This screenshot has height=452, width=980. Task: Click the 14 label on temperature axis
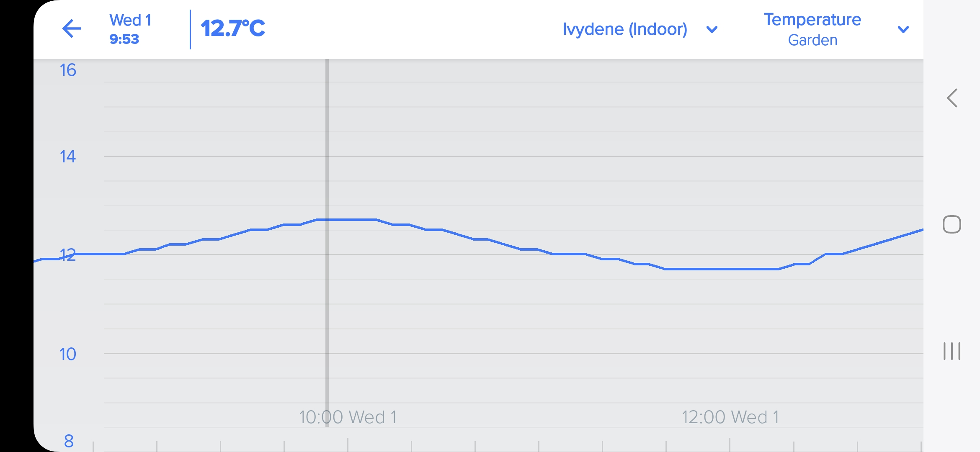coord(68,157)
